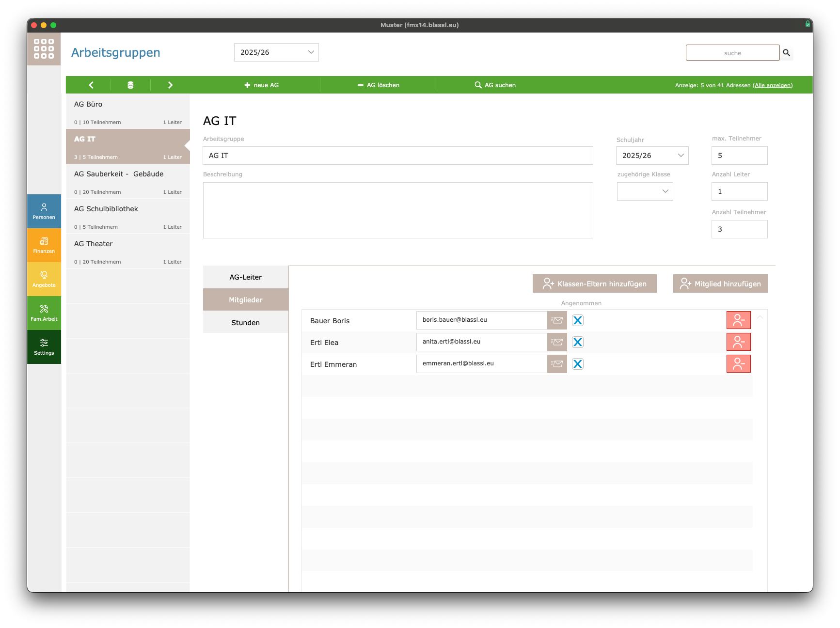Open Personen module in sidebar

pos(44,211)
